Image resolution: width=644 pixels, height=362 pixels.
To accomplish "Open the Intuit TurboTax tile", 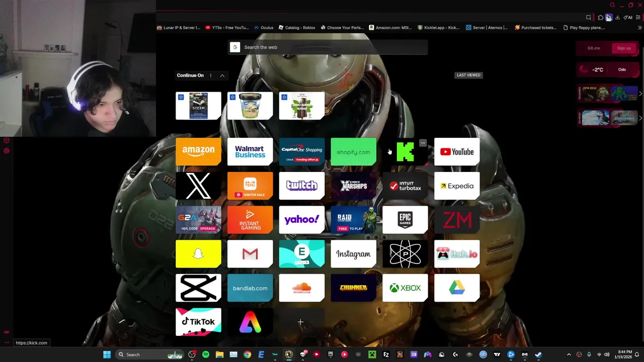I will (x=405, y=186).
